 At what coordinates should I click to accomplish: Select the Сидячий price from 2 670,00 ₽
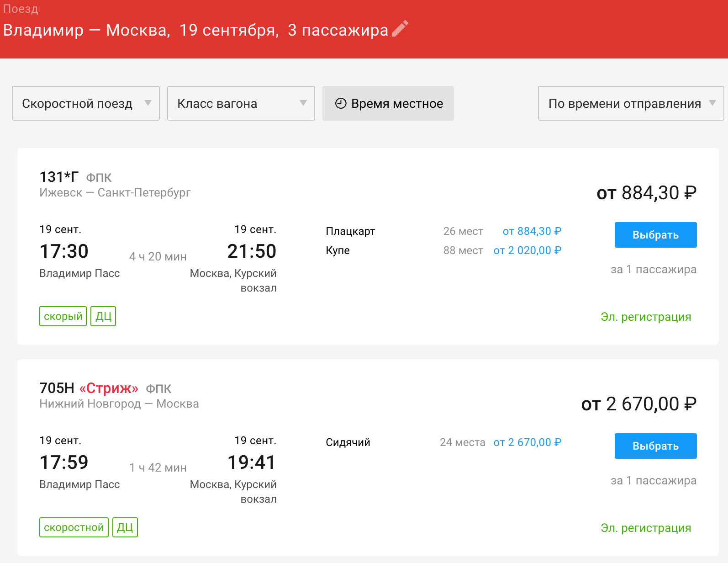pyautogui.click(x=527, y=442)
